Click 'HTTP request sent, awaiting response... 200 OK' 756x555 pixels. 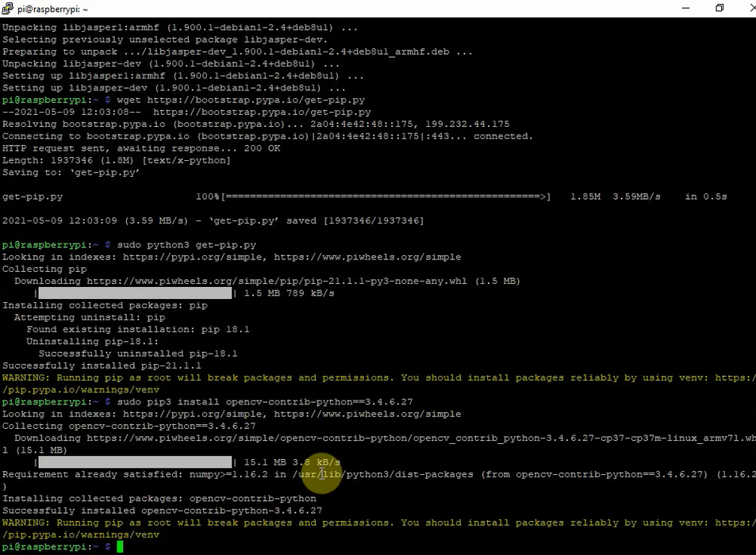141,149
